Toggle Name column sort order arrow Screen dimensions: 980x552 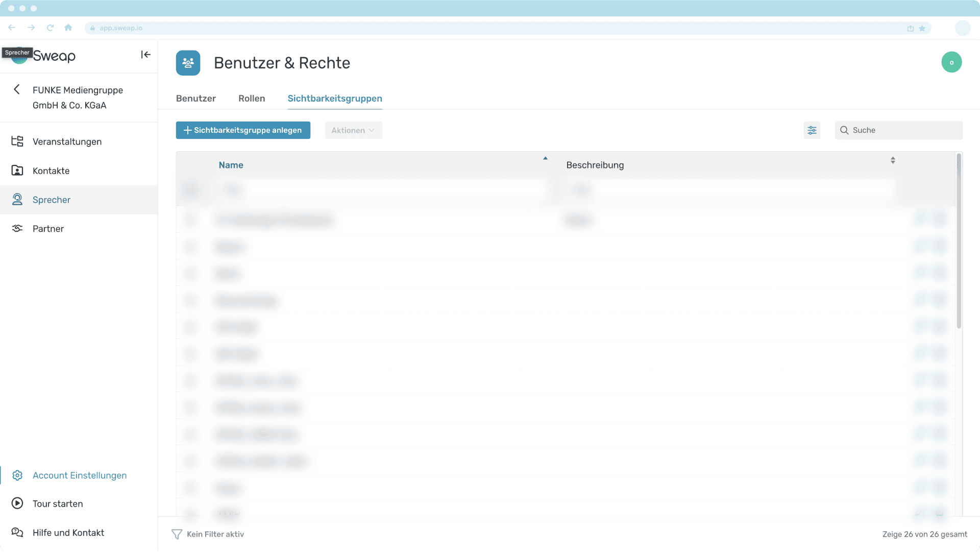coord(545,159)
